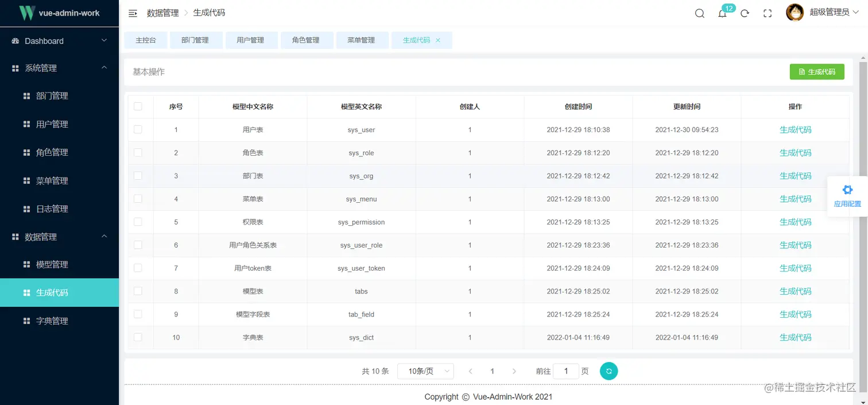Check the 用户角色关系表 row checkbox
Screen dimensions: 868x405
138,245
